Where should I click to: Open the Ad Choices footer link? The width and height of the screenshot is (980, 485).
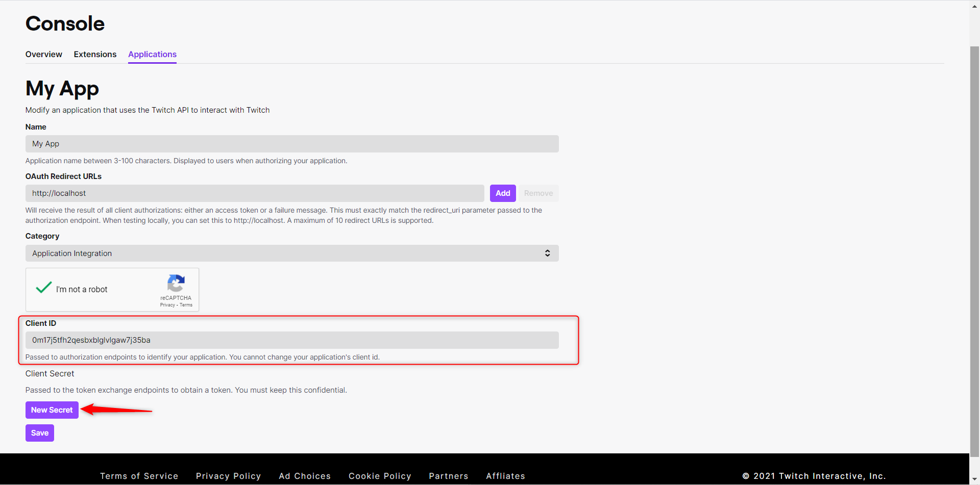click(305, 476)
